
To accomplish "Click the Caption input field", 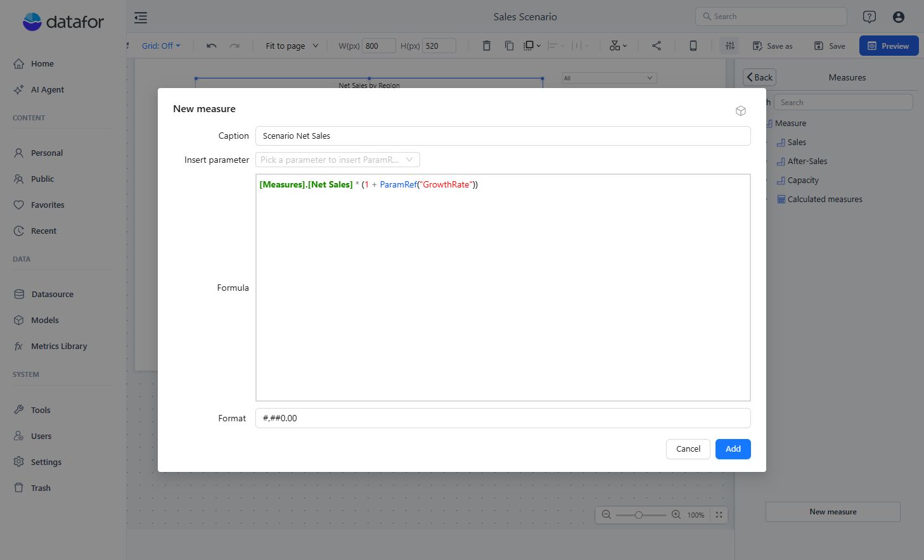I will (x=503, y=136).
